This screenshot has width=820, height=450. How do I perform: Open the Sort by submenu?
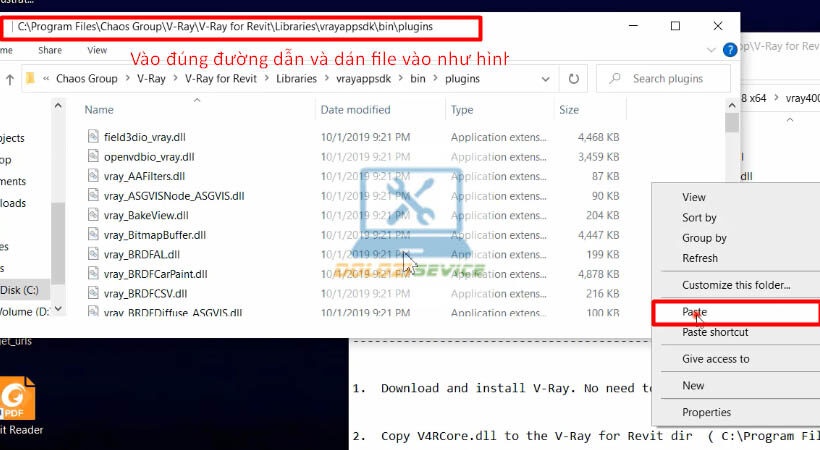tap(699, 218)
